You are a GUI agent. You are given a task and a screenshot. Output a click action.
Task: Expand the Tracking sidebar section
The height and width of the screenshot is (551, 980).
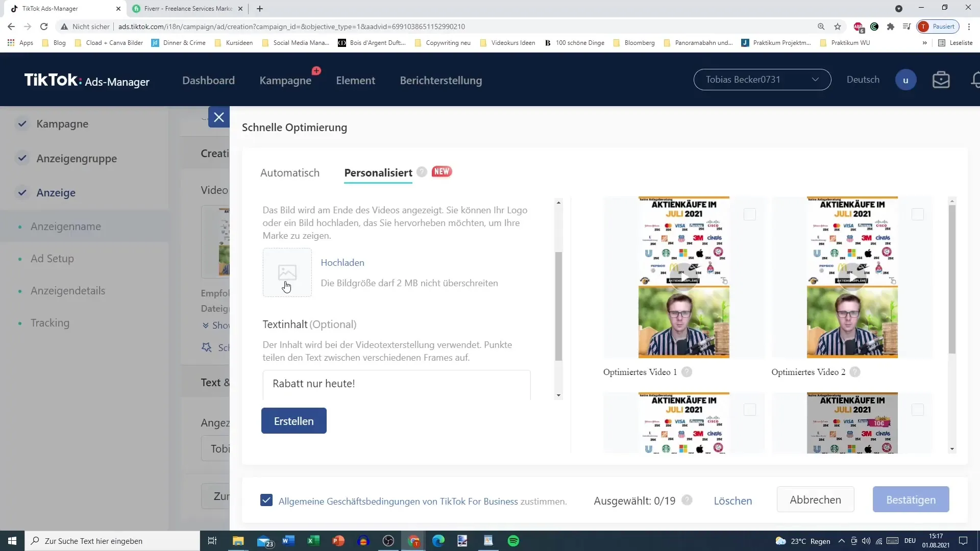(x=51, y=323)
